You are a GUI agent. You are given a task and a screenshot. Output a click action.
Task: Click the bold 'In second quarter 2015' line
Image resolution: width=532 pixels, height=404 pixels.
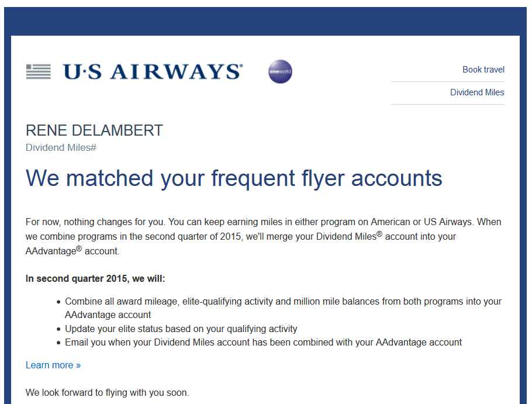click(95, 278)
